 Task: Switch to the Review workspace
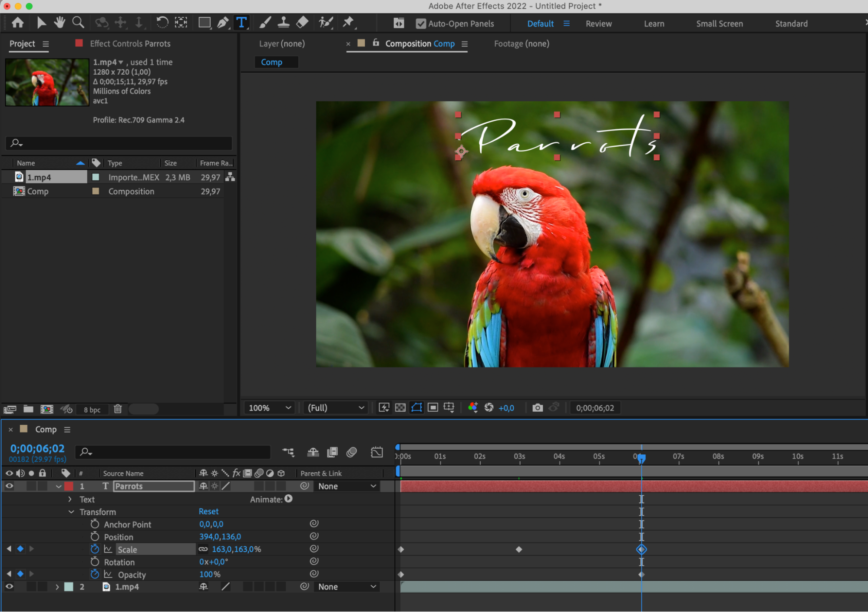click(598, 24)
